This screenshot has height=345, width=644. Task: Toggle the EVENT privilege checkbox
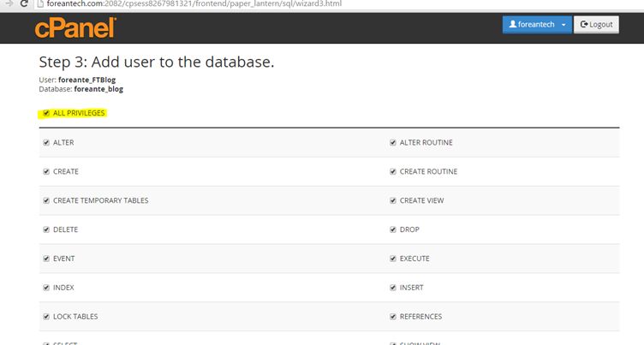[x=46, y=259]
